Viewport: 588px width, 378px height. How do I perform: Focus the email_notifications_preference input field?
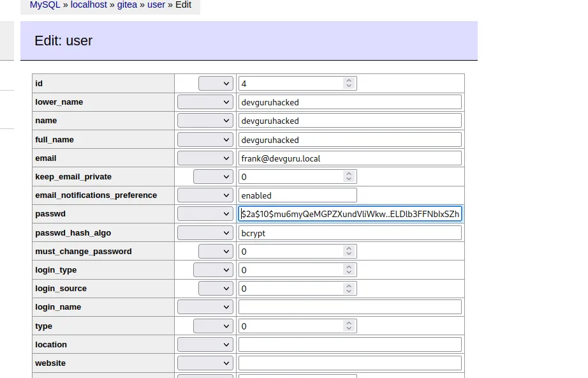pyautogui.click(x=297, y=195)
